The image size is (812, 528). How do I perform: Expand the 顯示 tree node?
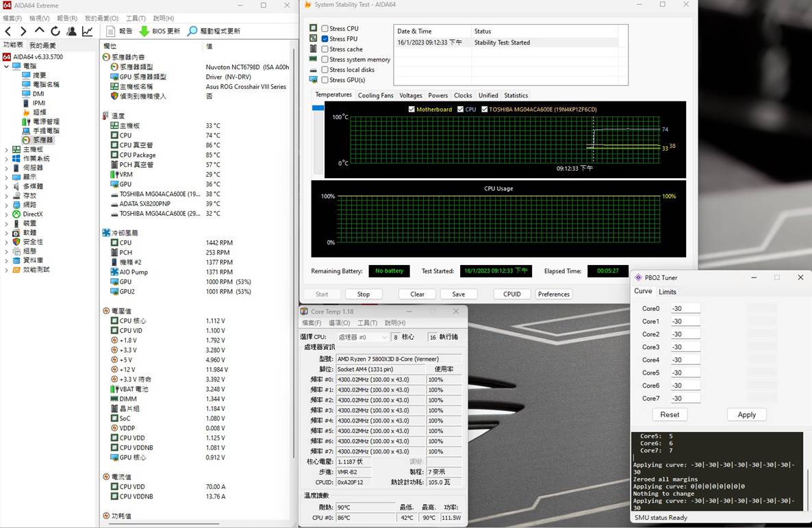(x=6, y=178)
